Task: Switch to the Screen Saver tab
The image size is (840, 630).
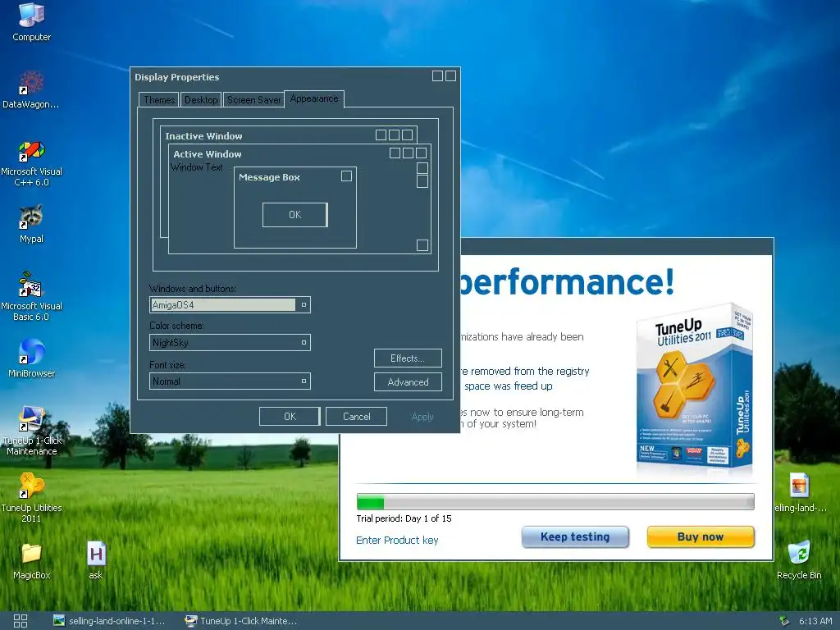Action: [x=253, y=100]
